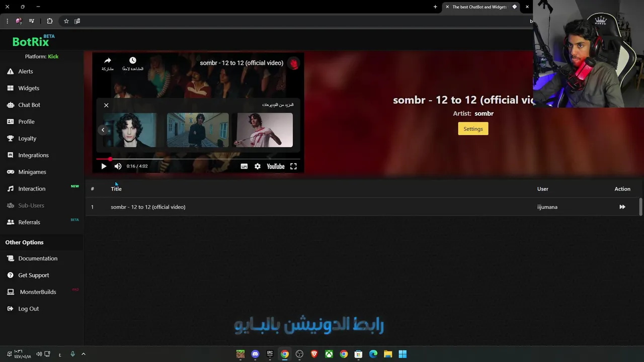Image resolution: width=644 pixels, height=362 pixels.
Task: Click the previous arrow in suggested videos
Action: coord(103,130)
